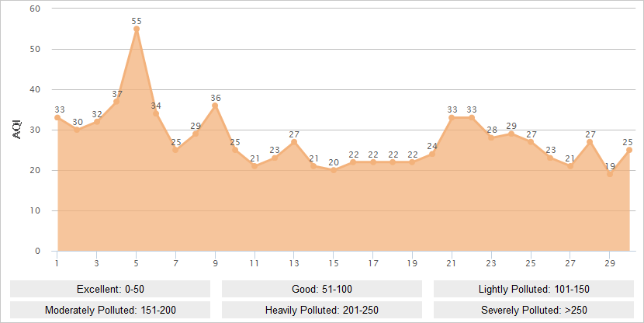
Task: Click the y-axis label 50
Action: pyautogui.click(x=36, y=49)
